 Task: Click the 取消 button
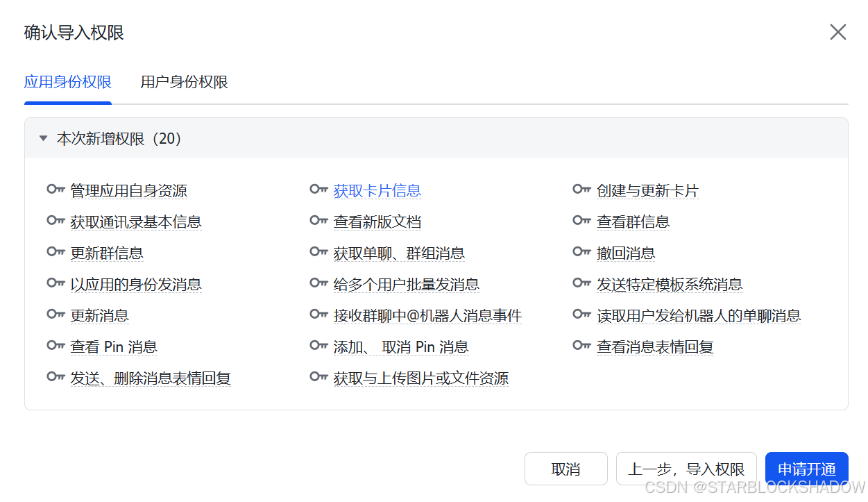tap(566, 469)
